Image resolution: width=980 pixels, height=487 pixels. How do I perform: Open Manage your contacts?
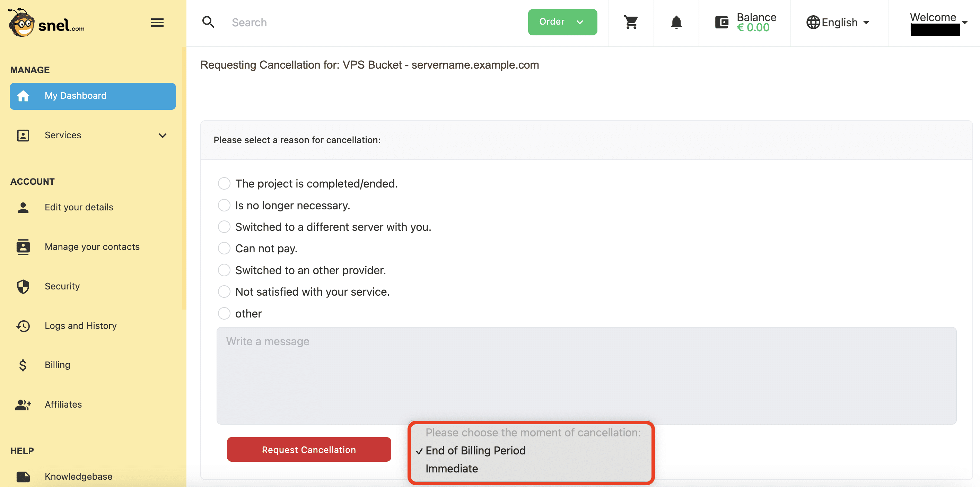tap(92, 247)
